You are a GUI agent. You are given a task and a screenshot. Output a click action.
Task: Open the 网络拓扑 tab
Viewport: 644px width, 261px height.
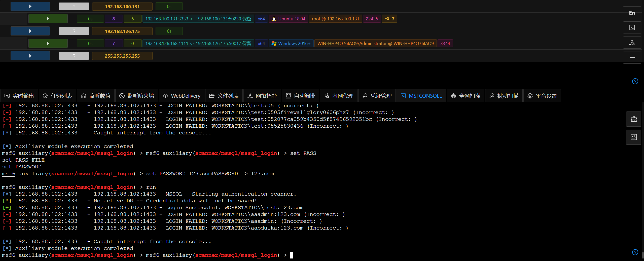[x=262, y=96]
